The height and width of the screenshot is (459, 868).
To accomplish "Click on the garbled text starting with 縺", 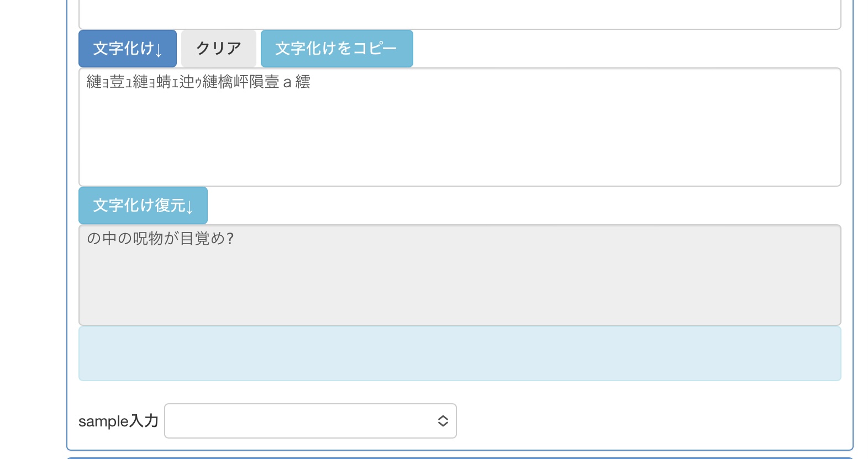I will point(198,82).
